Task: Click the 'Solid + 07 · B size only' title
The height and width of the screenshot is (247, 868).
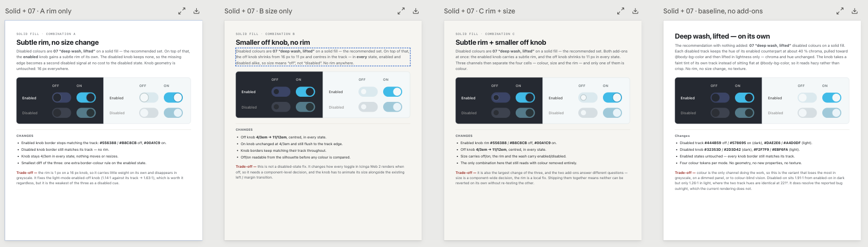Action: (258, 11)
